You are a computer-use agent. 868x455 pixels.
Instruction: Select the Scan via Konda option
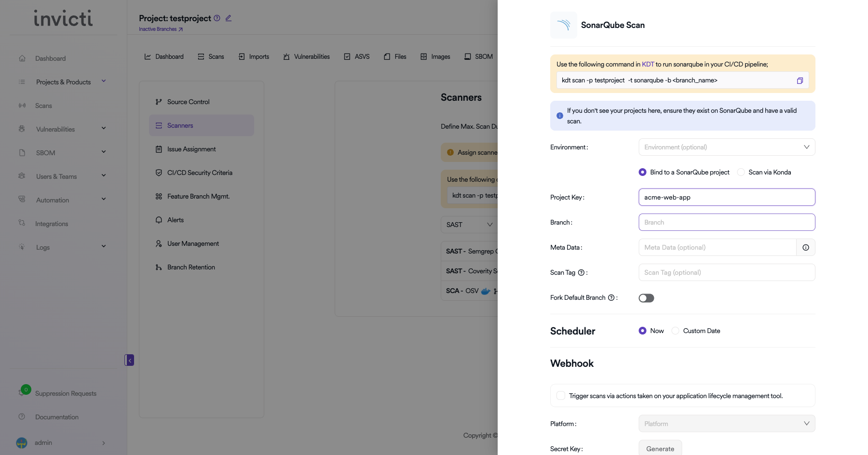click(x=741, y=173)
